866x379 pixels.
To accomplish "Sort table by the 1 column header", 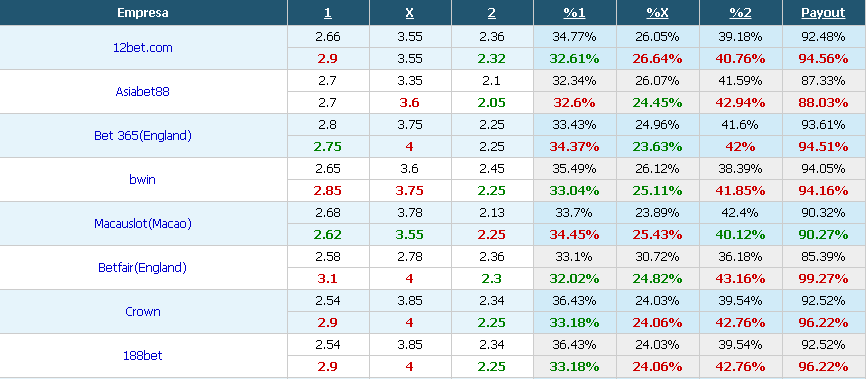I will point(328,13).
